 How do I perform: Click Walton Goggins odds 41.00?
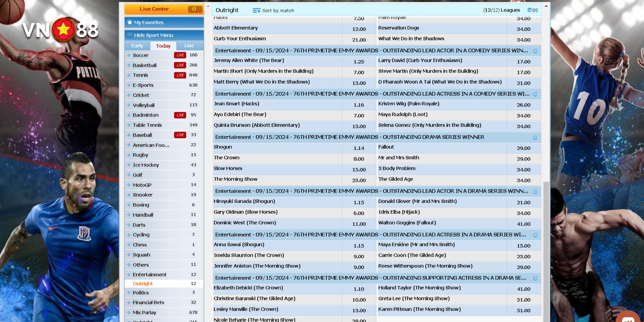pos(524,224)
